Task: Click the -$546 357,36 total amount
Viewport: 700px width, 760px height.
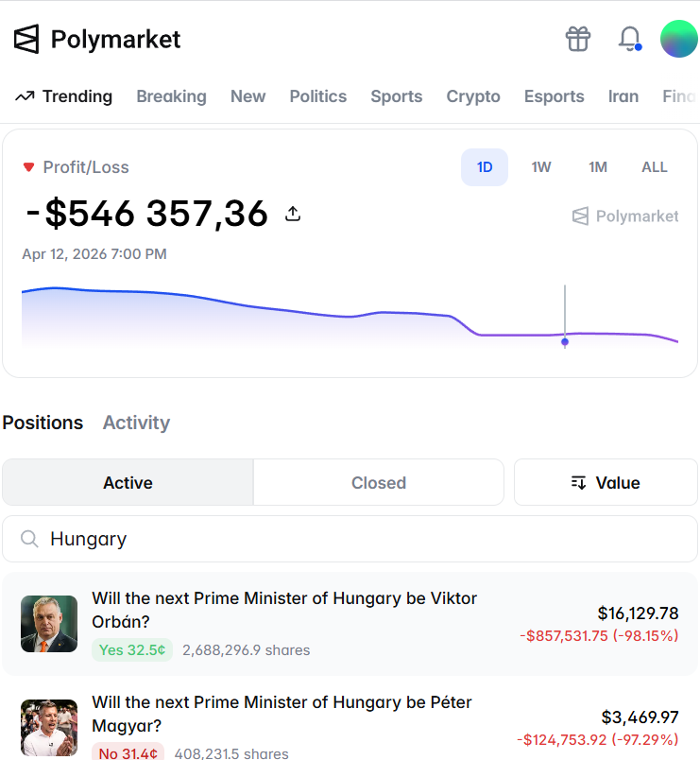Action: click(146, 214)
